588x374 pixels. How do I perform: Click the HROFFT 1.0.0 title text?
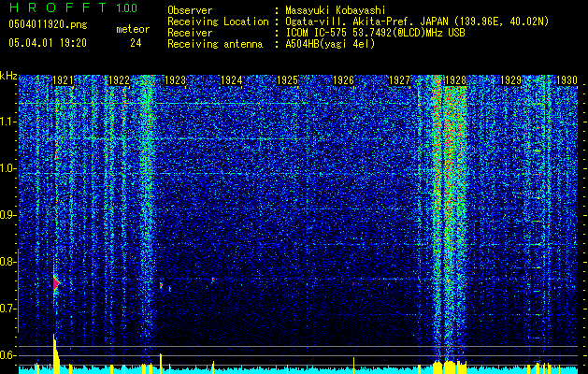[73, 7]
